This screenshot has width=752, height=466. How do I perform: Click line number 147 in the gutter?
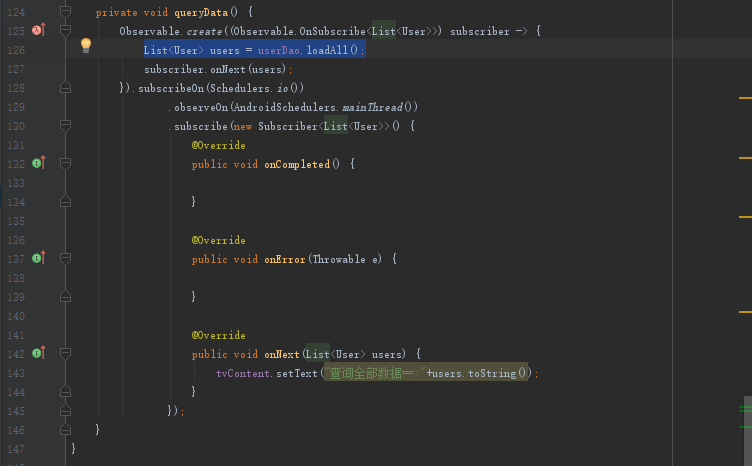coord(16,449)
